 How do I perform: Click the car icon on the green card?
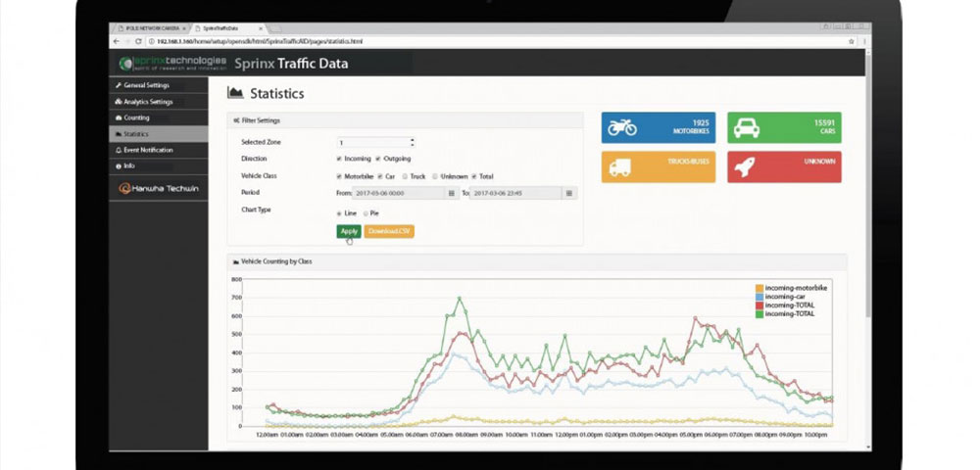747,128
